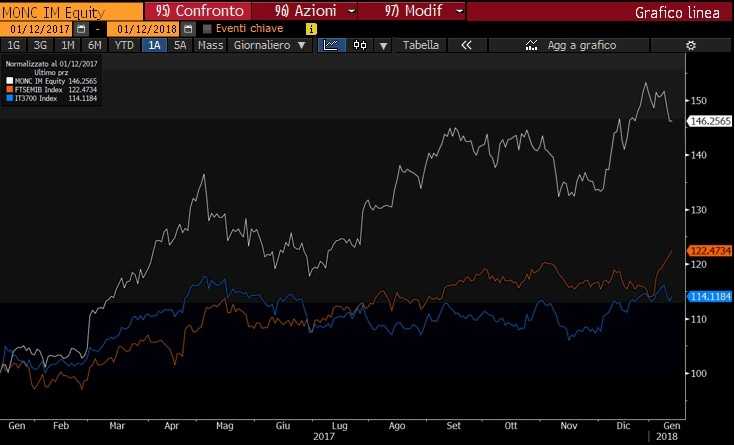Select the 6M time range
The width and height of the screenshot is (735, 445).
pyautogui.click(x=95, y=45)
